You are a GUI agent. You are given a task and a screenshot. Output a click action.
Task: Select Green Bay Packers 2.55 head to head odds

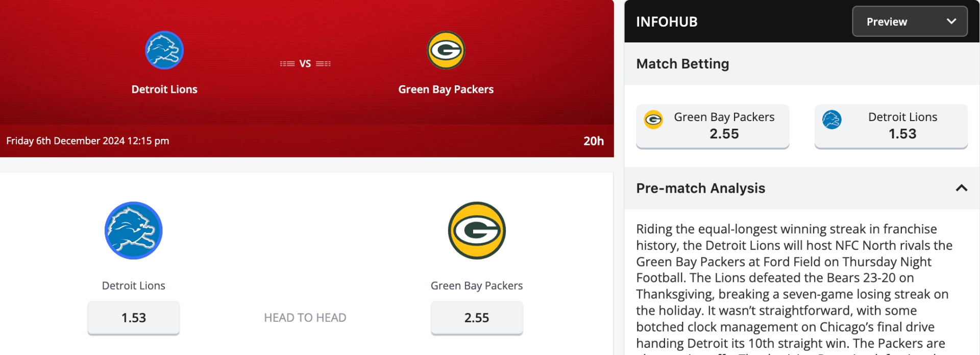pos(477,318)
